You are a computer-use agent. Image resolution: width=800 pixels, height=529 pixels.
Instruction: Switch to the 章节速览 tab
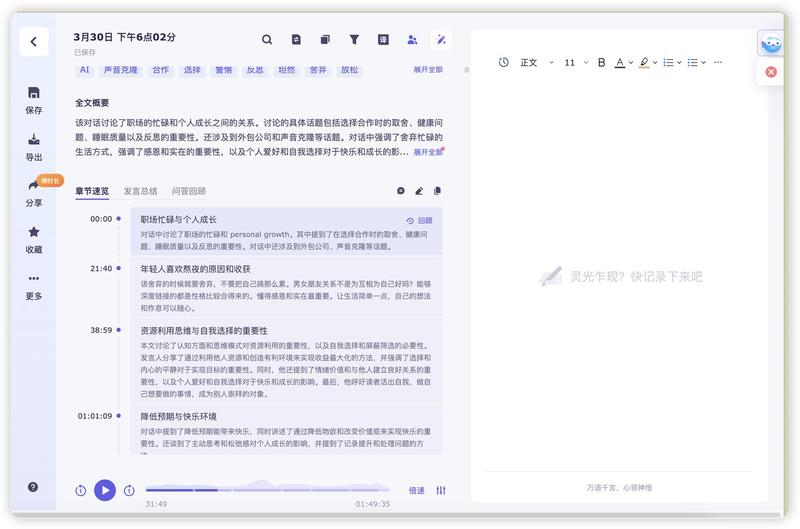click(92, 191)
